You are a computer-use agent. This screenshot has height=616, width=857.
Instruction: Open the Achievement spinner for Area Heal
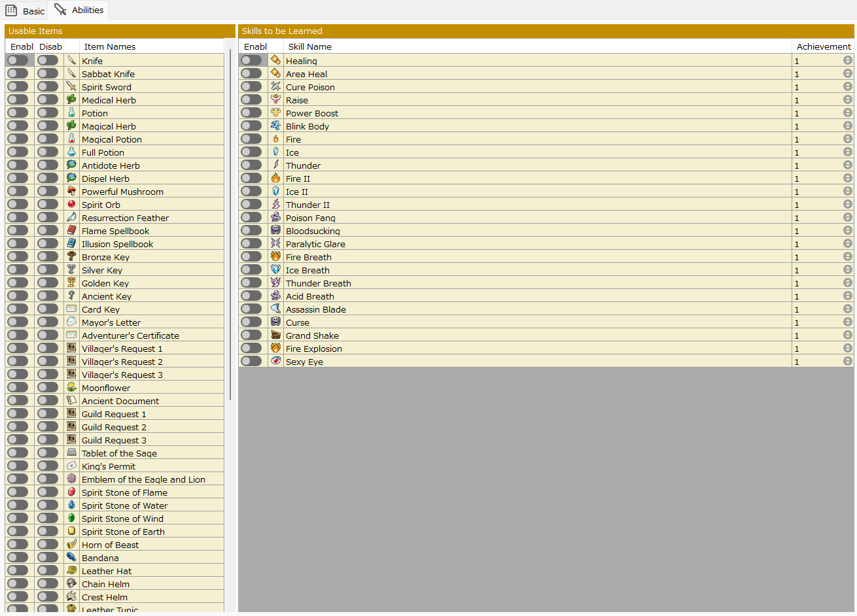coord(847,74)
